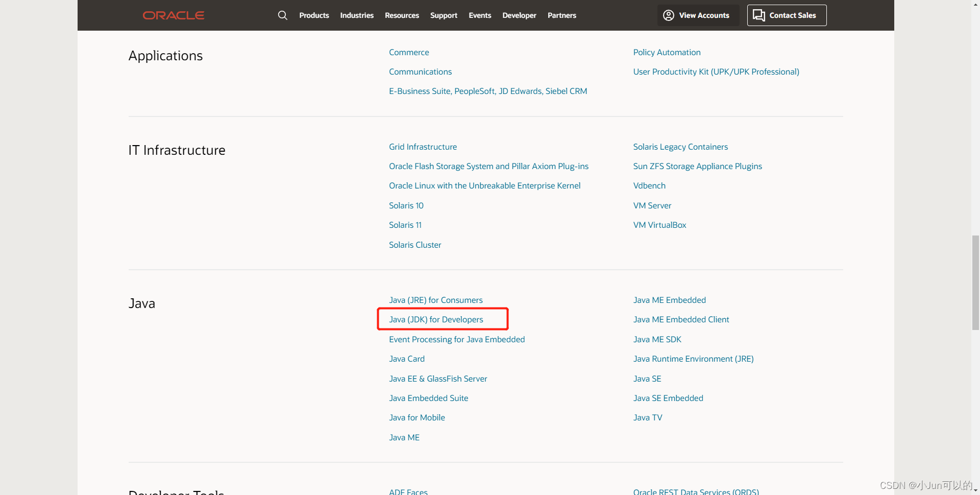Open the Solaris 11 link
This screenshot has width=980, height=495.
405,225
